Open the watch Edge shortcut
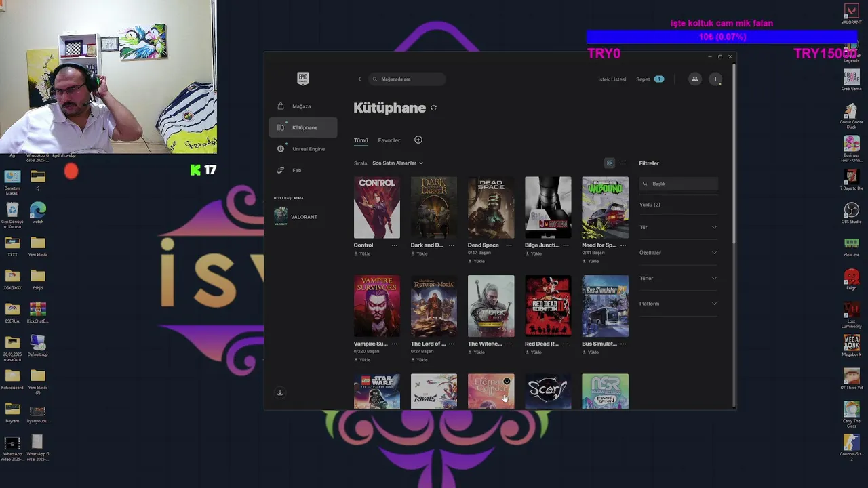This screenshot has width=868, height=488. [x=38, y=213]
